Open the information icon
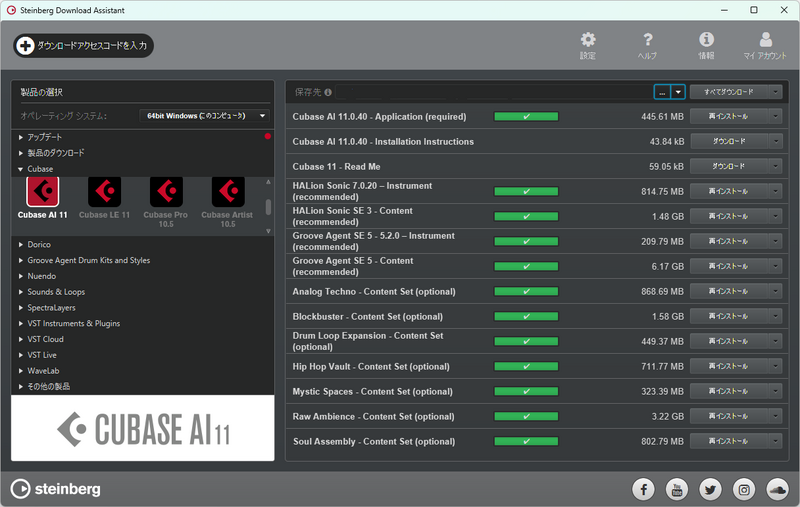The height and width of the screenshot is (507, 800). click(x=706, y=39)
